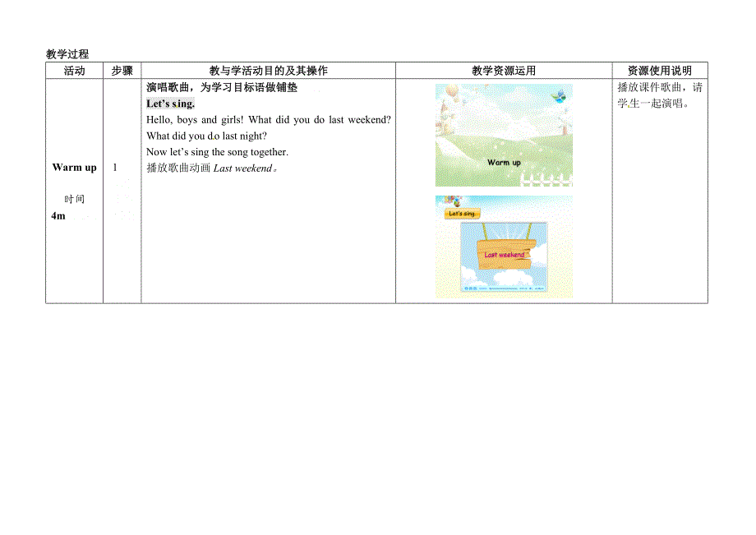Click the 资源使用说明 column header
The image size is (756, 535).
[x=659, y=71]
